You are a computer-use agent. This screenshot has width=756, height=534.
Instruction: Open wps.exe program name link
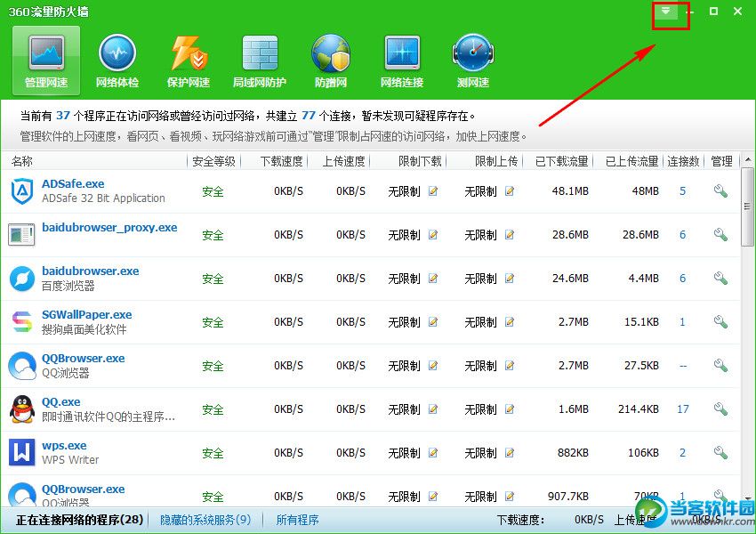[64, 446]
